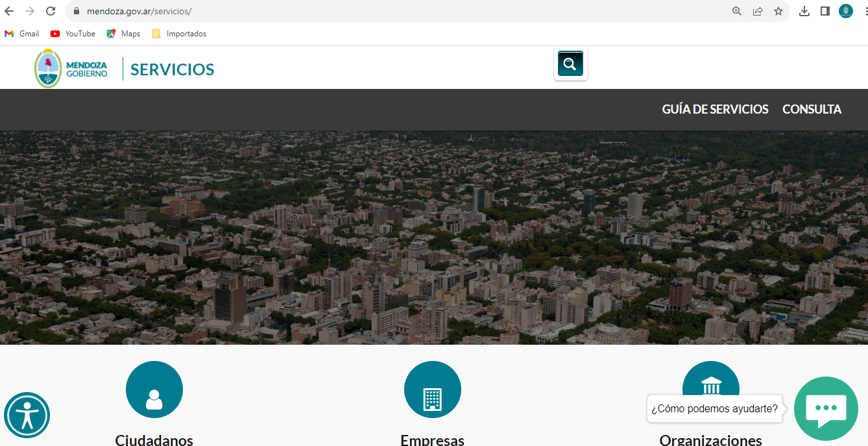Click the Mendoza Gobierno logo
868x446 pixels.
71,69
